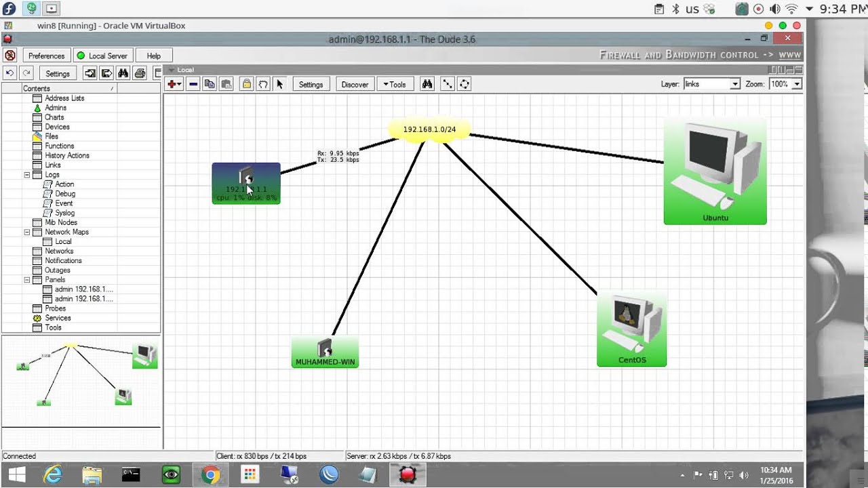Click binoculars search icon in map toolbar
Screen dimensions: 868x488
pyautogui.click(x=427, y=84)
